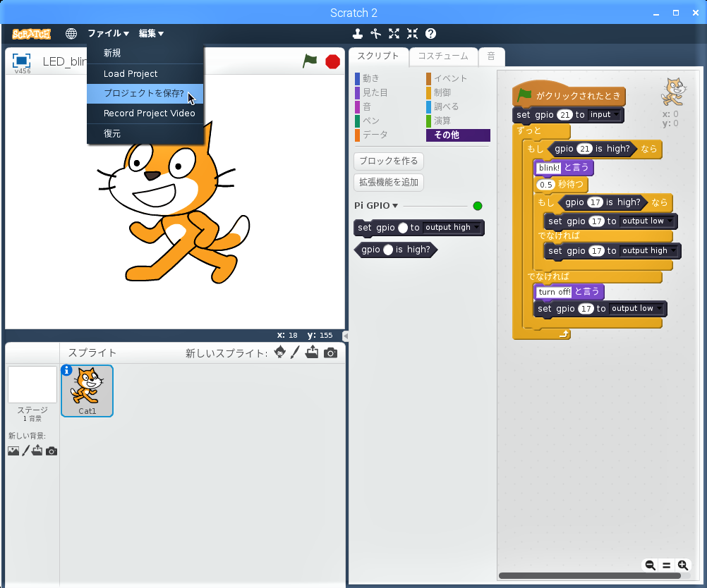
Task: Edit the 0.5 seconds wait value
Action: (x=546, y=185)
